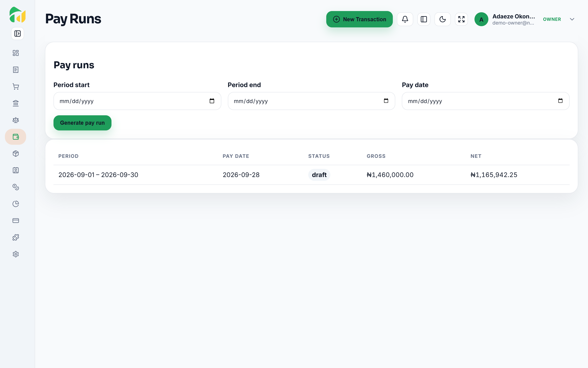Open the contact badge icon in the sidebar
The image size is (588, 368).
pos(16,170)
